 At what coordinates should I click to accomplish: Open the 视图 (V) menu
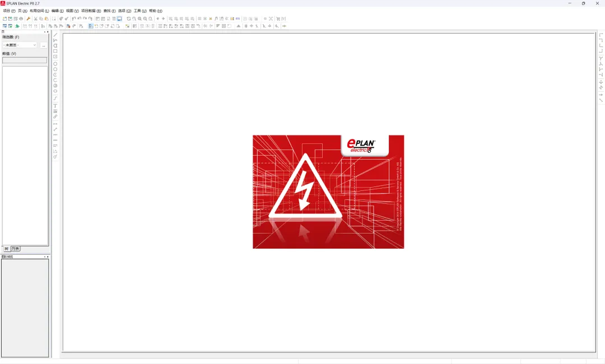coord(72,11)
